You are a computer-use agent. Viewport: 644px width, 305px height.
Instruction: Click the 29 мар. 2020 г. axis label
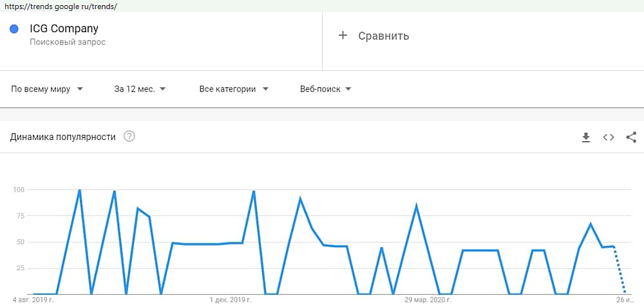[x=428, y=300]
